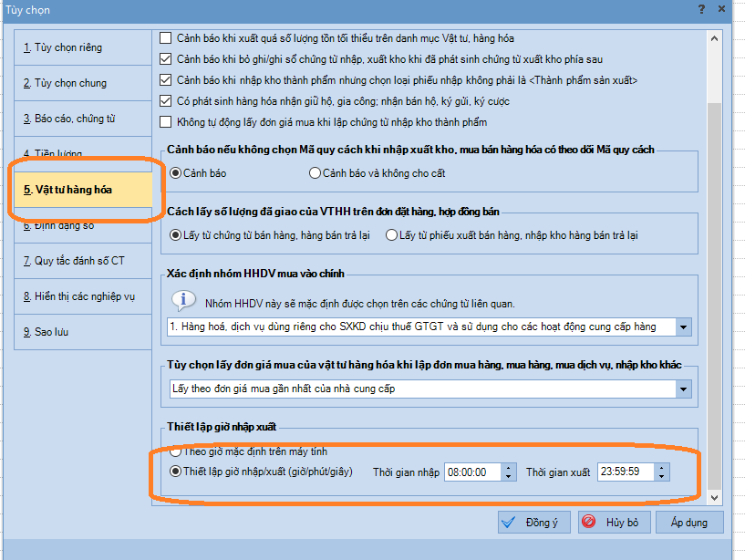Click the help question mark icon
Image resolution: width=745 pixels, height=560 pixels.
click(x=701, y=9)
